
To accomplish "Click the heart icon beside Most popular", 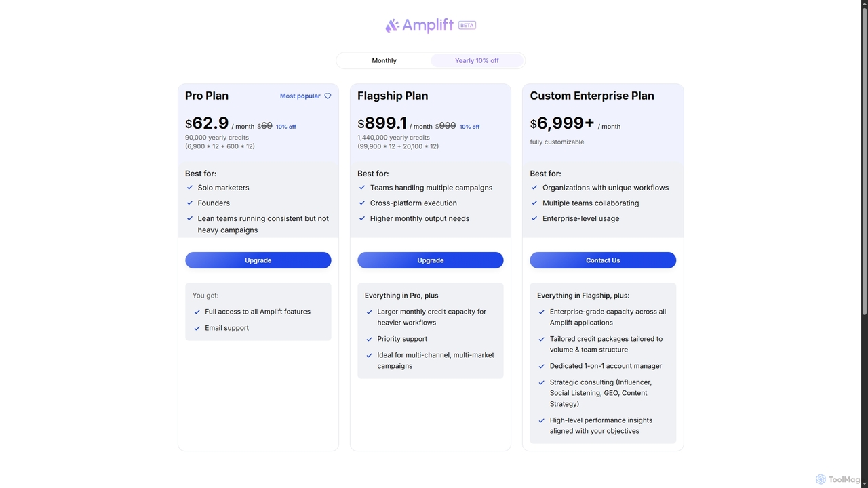I will tap(328, 96).
